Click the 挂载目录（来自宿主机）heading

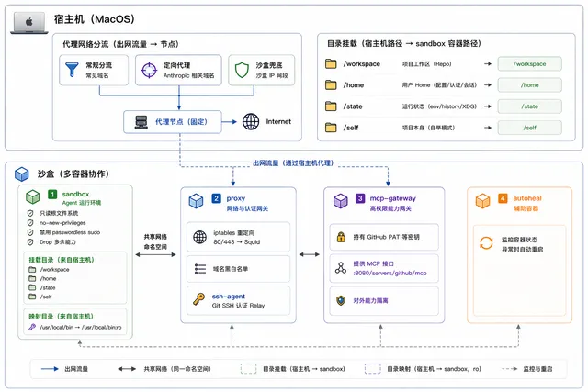coord(62,260)
